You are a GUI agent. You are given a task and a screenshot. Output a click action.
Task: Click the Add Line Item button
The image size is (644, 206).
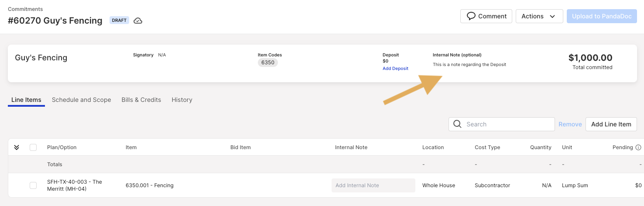[x=611, y=124]
